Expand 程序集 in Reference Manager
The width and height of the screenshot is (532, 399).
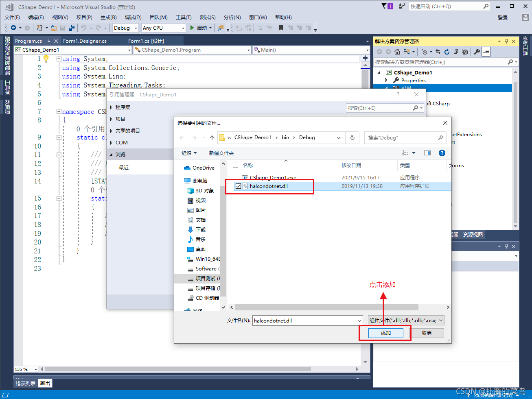111,107
